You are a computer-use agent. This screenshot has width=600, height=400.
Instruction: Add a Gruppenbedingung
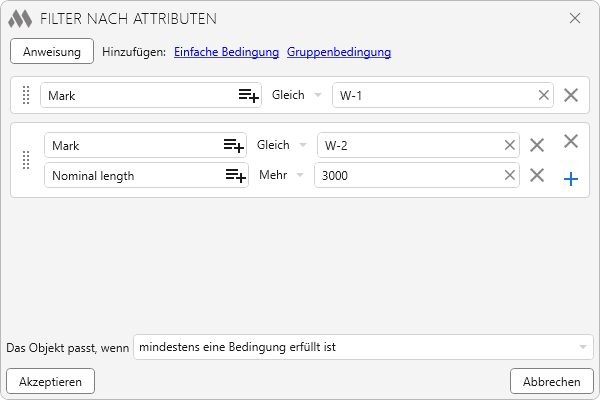(x=339, y=52)
